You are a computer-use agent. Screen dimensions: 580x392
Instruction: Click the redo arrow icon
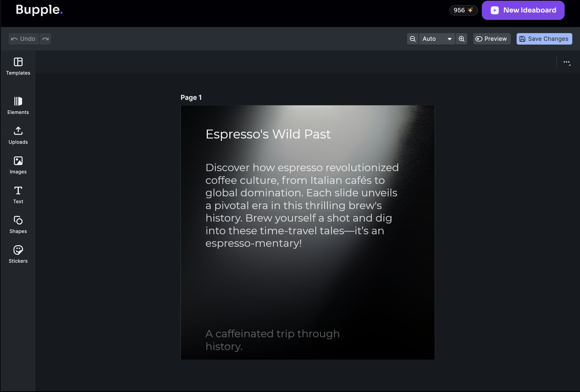pyautogui.click(x=45, y=39)
